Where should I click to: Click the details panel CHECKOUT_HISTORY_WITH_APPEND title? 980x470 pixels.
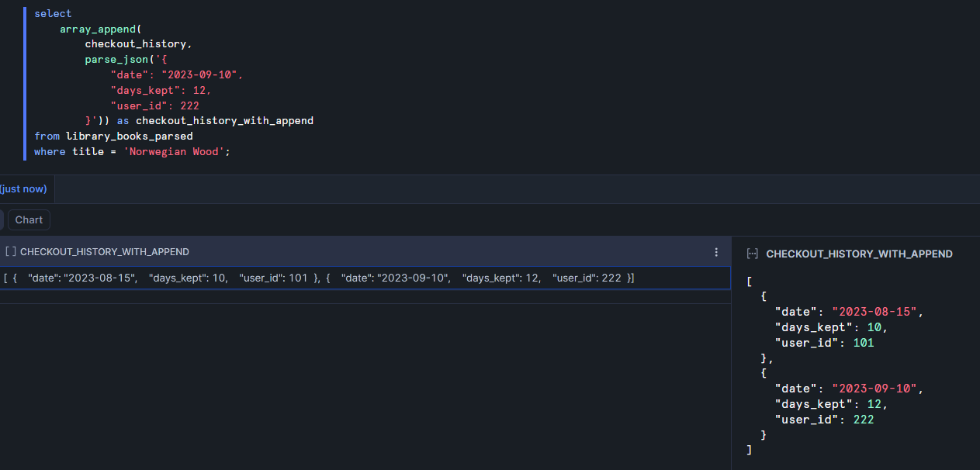tap(859, 254)
